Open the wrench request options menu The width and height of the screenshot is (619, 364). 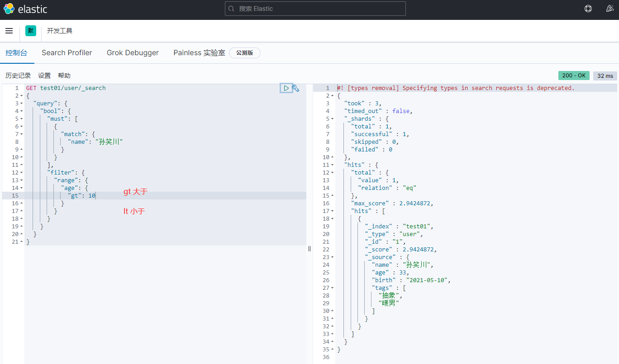point(296,88)
